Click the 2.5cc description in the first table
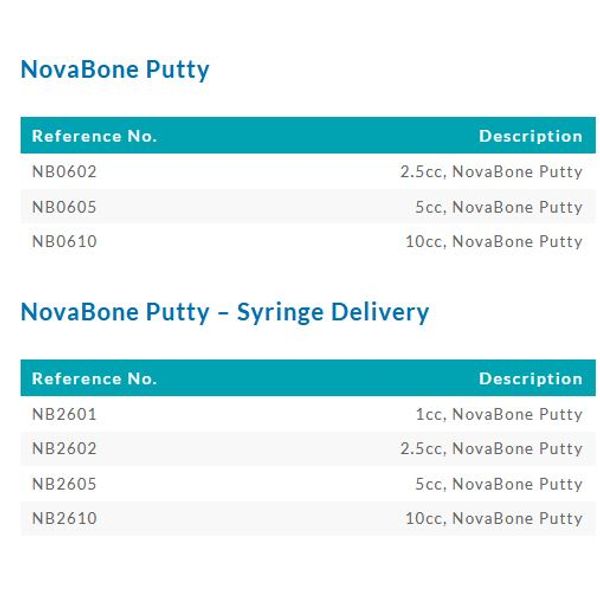Image resolution: width=600 pixels, height=600 pixels. click(491, 172)
